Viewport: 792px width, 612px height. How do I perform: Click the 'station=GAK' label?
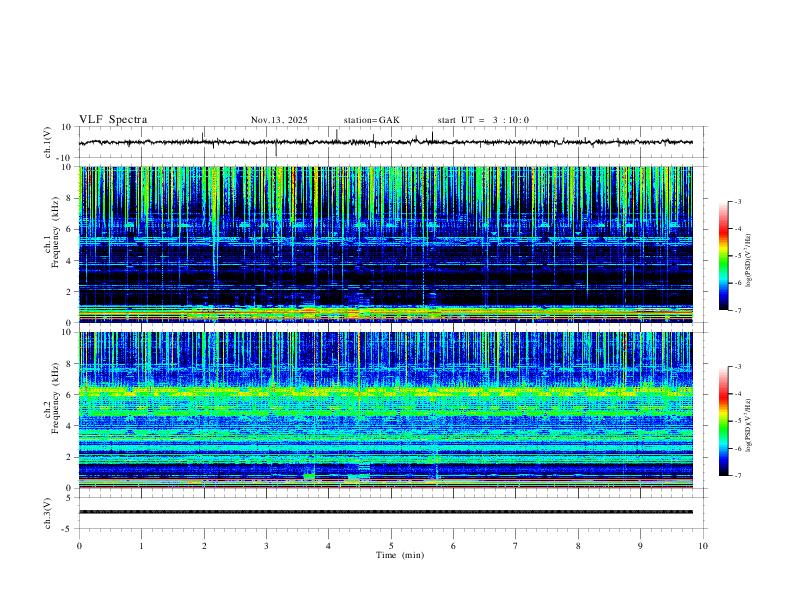(x=371, y=120)
